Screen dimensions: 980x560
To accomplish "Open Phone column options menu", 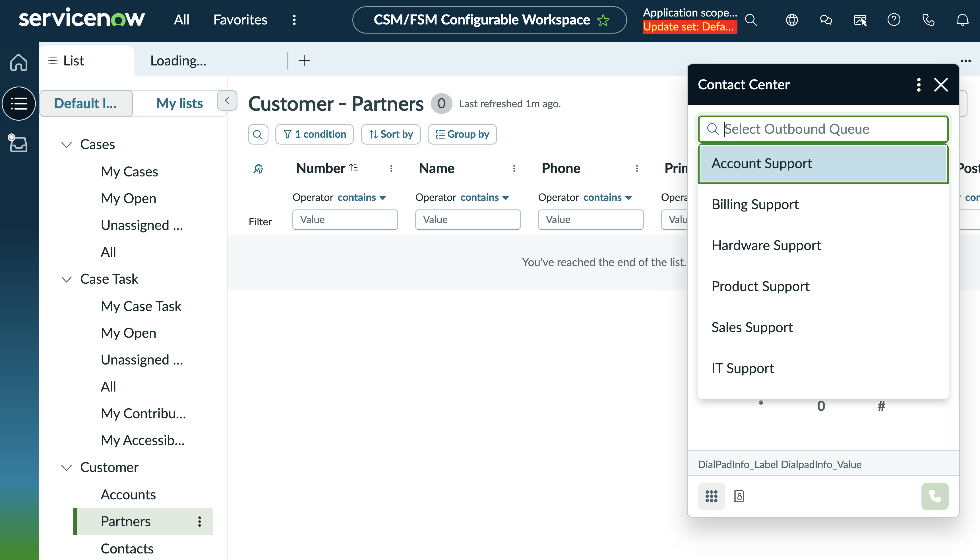I will click(x=637, y=168).
